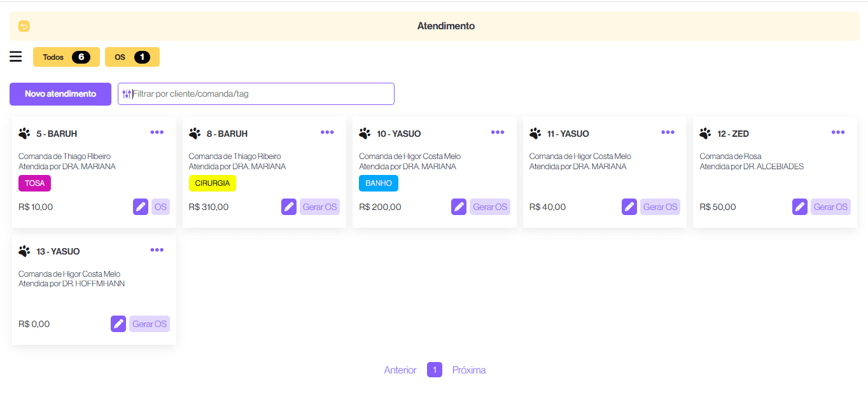Open three-dot options on card 5 - BARUH
The image size is (868, 404).
[157, 132]
